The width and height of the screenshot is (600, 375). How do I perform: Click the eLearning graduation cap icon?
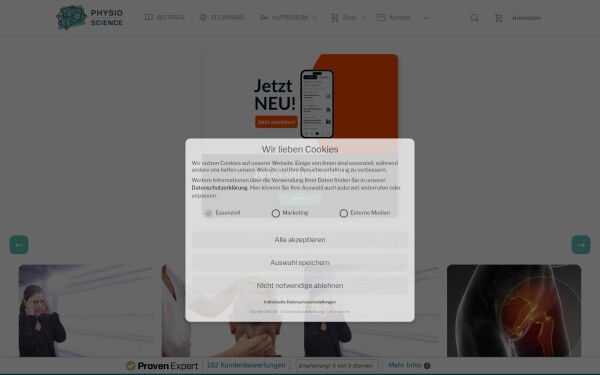coord(203,17)
